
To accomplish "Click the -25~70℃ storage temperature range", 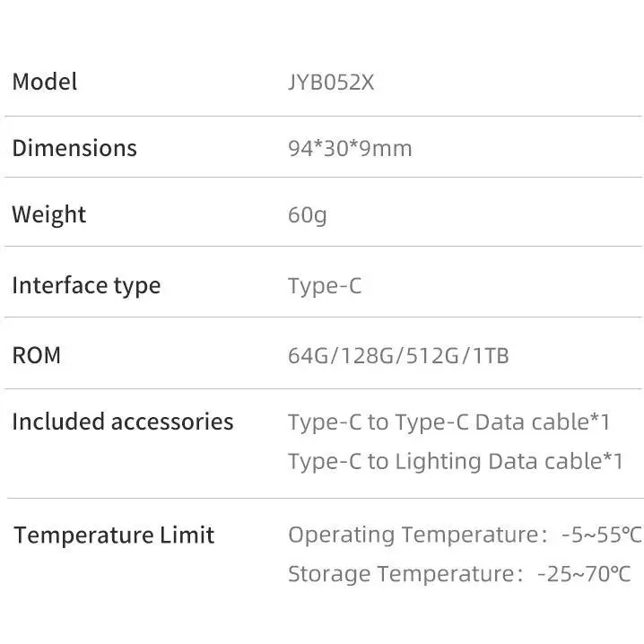I will (584, 574).
